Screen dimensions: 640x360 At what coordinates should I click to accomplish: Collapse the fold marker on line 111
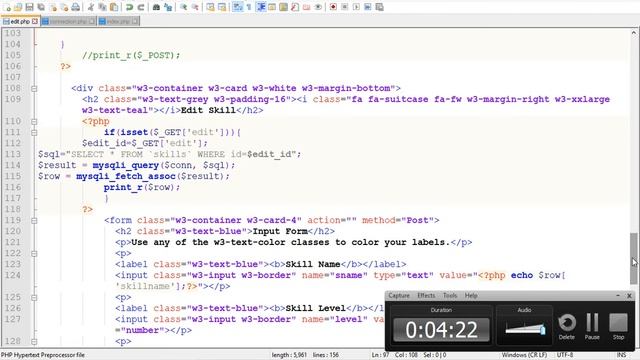(34, 133)
